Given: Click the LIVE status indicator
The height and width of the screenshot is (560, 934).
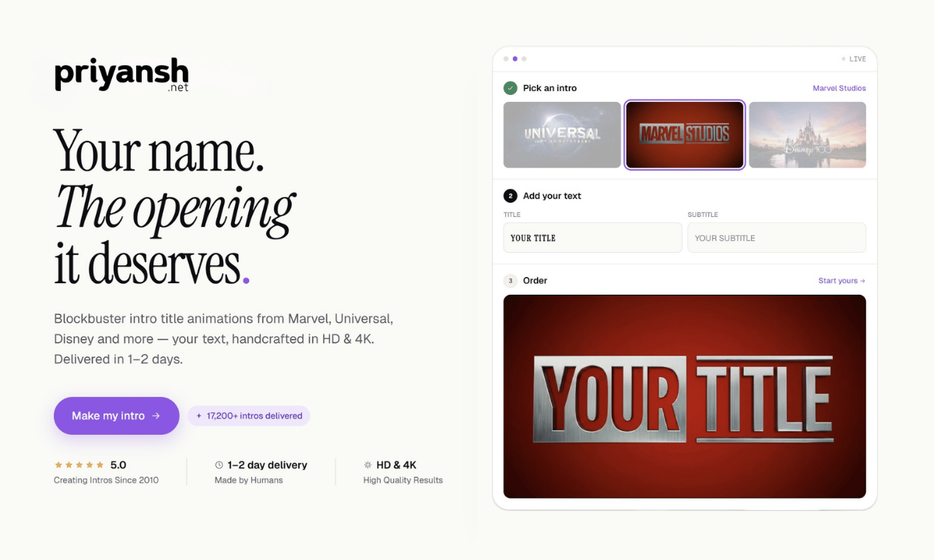Looking at the screenshot, I should tap(854, 59).
